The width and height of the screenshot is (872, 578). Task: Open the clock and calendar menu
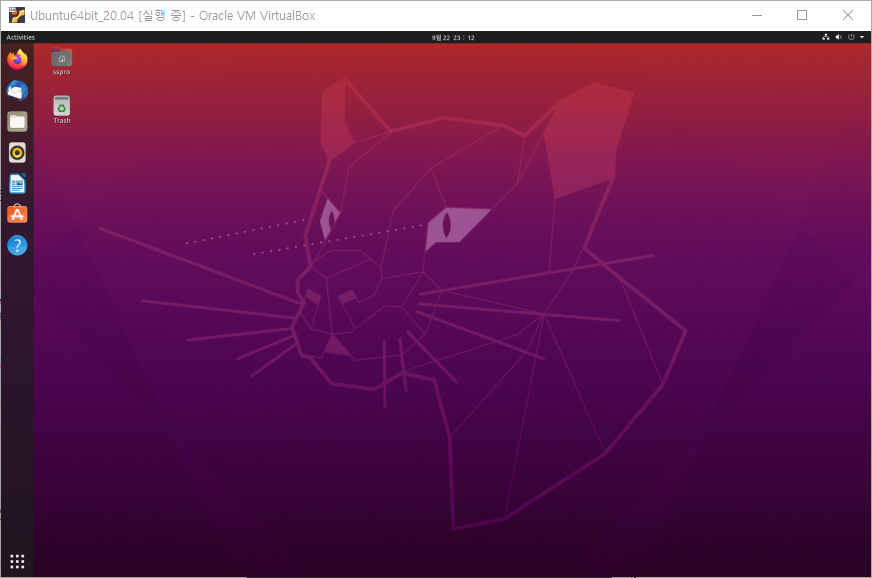(453, 38)
